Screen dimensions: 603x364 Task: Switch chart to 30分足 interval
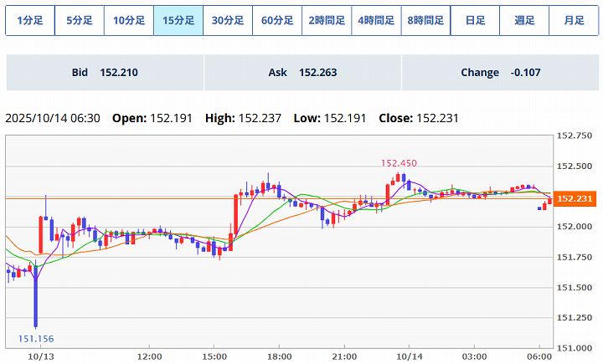click(227, 21)
